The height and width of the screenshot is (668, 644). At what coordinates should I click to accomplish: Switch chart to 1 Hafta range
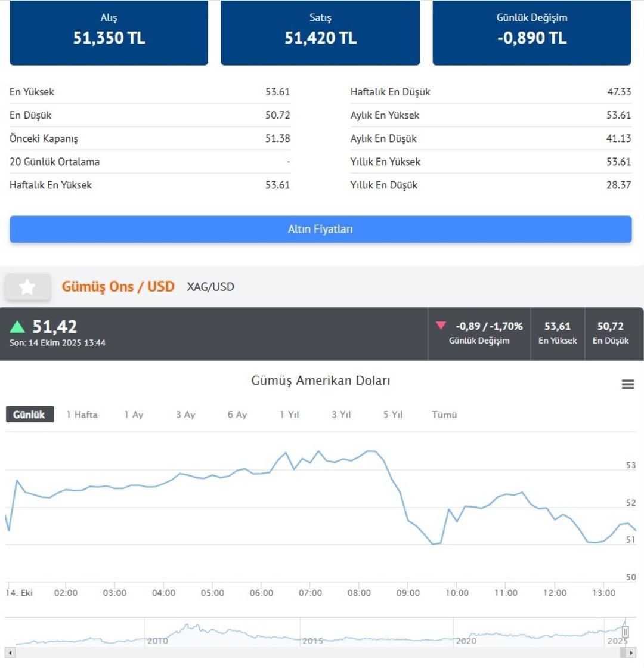pyautogui.click(x=82, y=415)
